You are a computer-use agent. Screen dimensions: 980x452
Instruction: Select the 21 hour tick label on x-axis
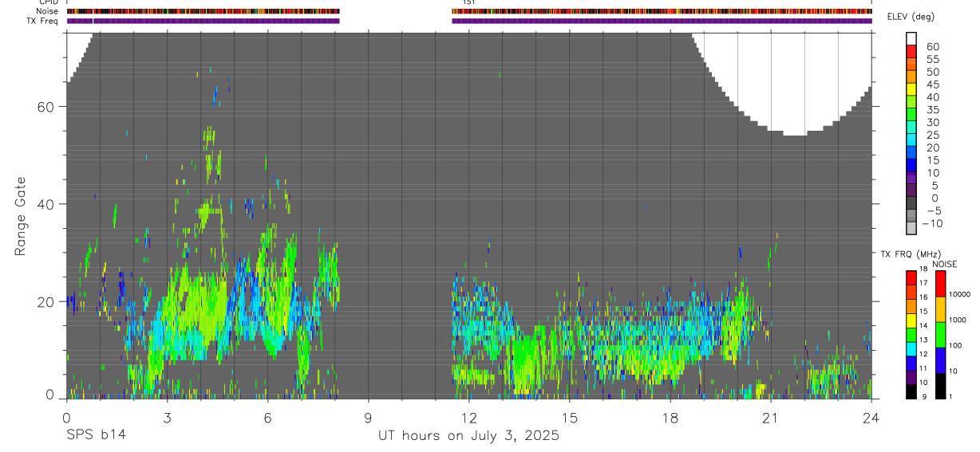tap(770, 417)
